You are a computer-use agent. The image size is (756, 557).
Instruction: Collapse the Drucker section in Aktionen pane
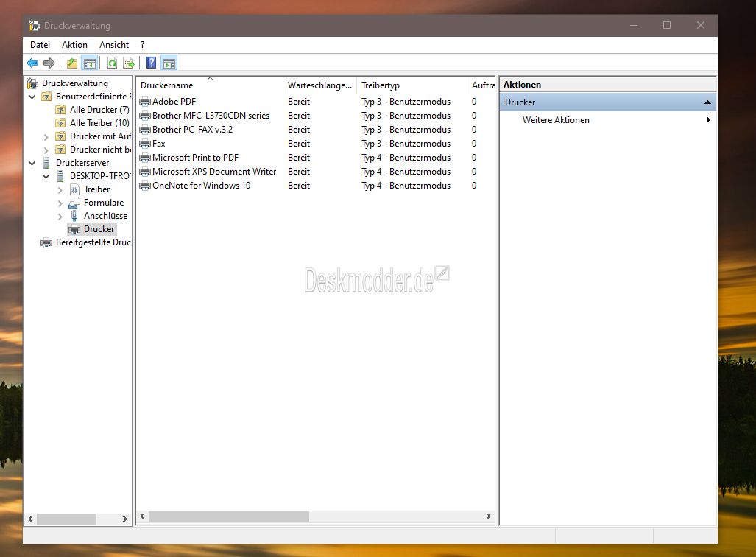(707, 102)
